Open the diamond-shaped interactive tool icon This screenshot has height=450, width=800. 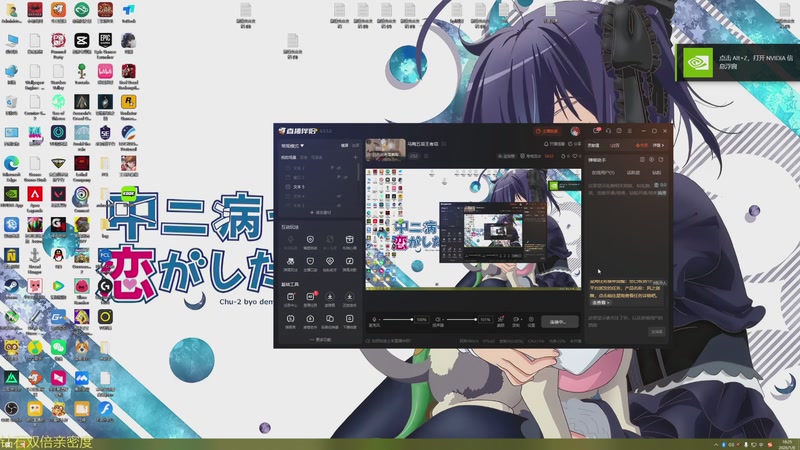pos(330,263)
